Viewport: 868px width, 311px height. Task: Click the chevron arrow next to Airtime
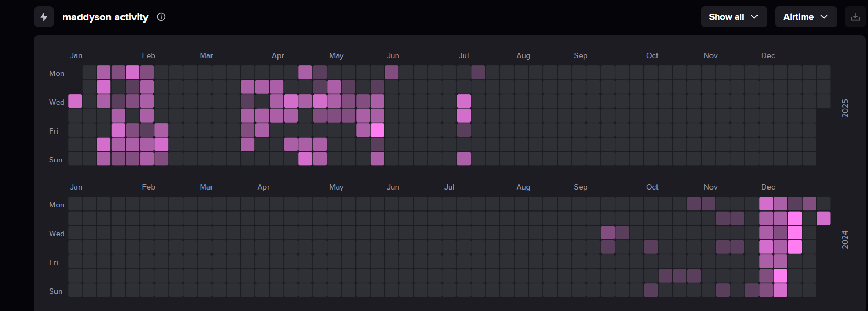coord(824,17)
